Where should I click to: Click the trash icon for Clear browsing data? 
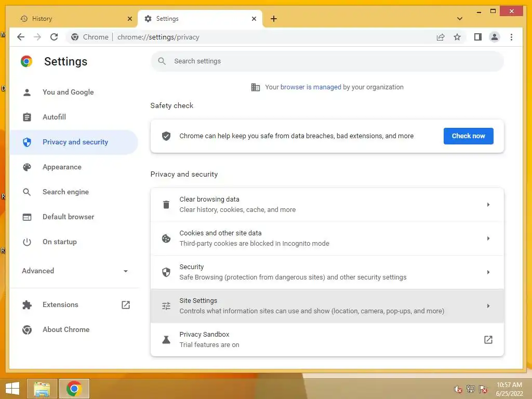click(166, 205)
